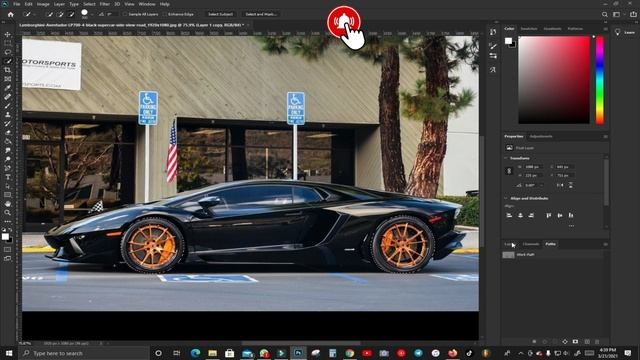Toggle Quick Mask mode
640x360 pixels.
[7, 249]
